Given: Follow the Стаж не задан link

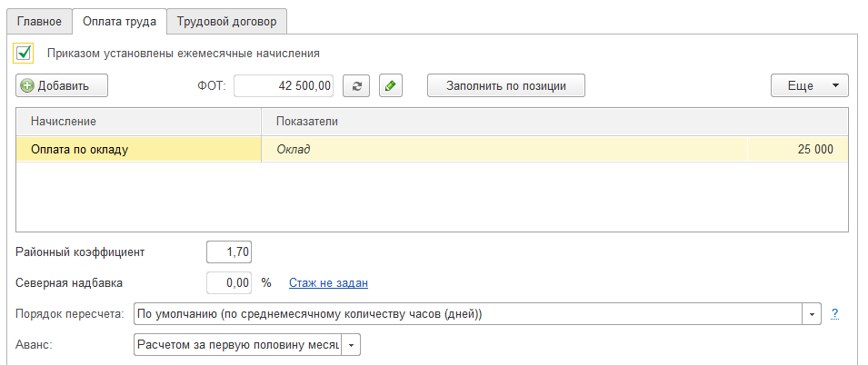Looking at the screenshot, I should pyautogui.click(x=328, y=283).
